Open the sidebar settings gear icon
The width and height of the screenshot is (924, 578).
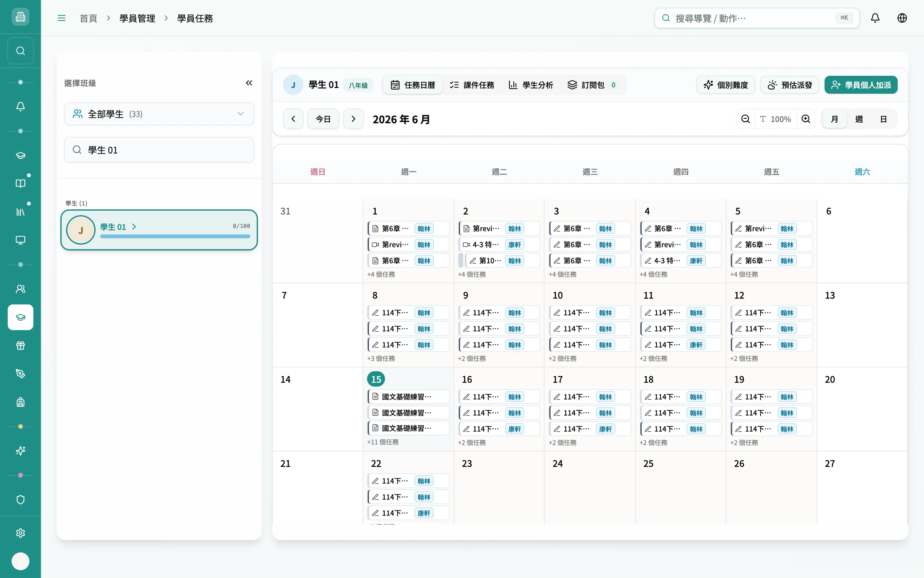coord(21,533)
